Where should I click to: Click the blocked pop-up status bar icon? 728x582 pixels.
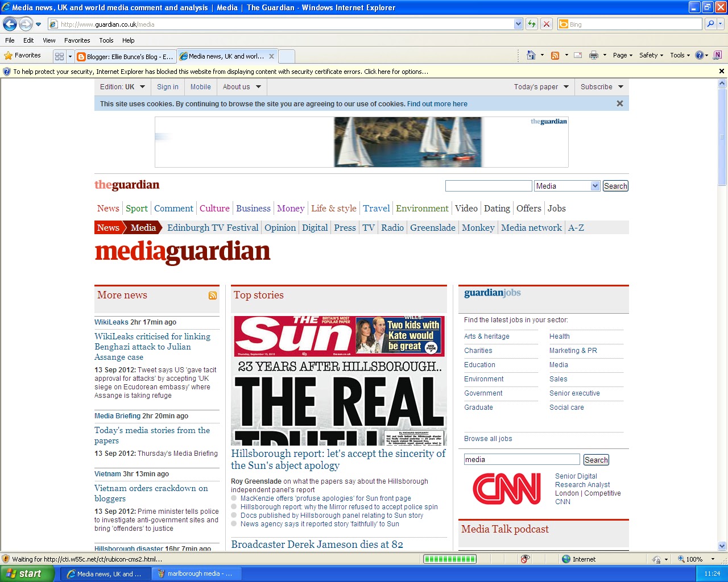pyautogui.click(x=526, y=559)
